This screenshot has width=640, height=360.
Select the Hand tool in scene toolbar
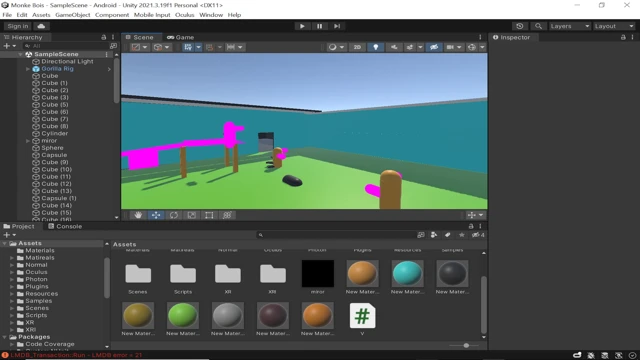point(138,215)
